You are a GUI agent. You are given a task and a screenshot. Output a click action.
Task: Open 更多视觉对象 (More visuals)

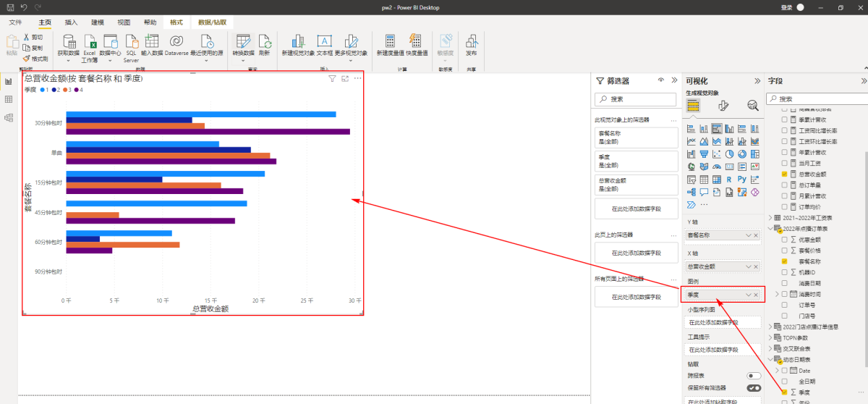point(352,48)
